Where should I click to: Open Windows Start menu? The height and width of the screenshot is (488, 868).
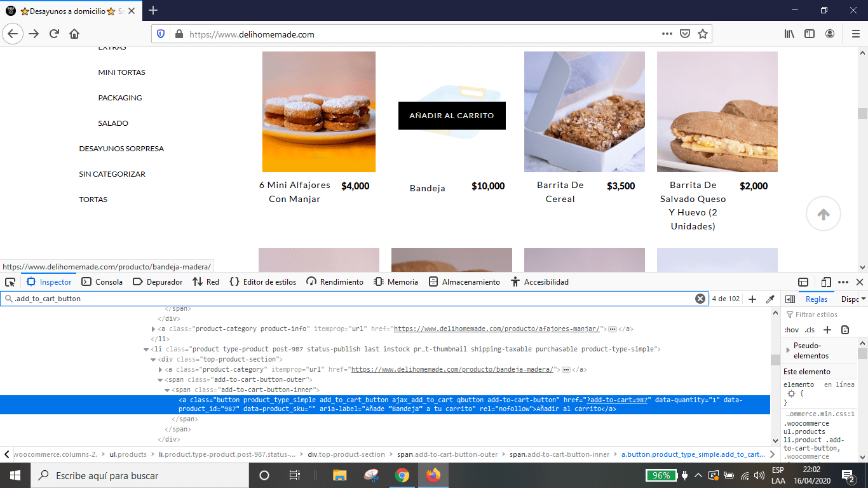click(15, 475)
